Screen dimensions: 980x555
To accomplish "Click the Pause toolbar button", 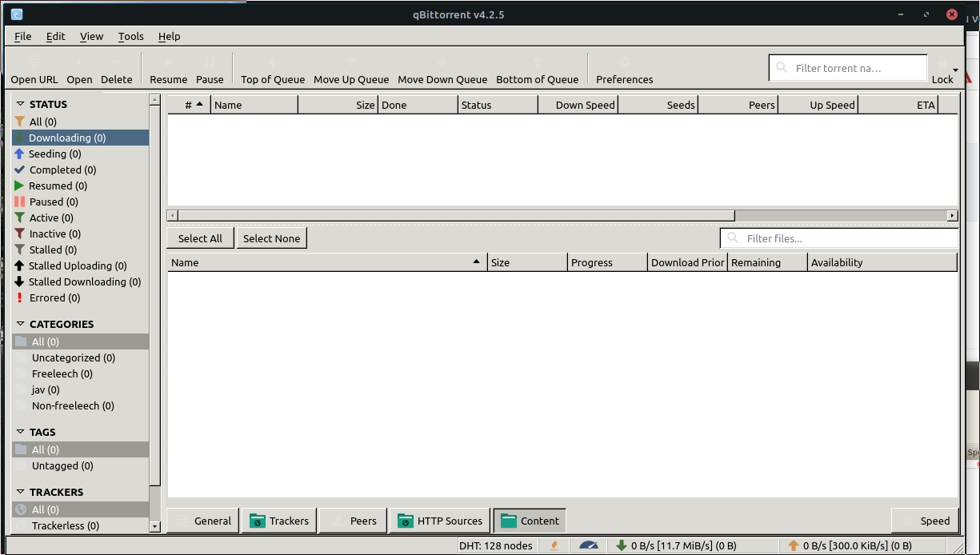I will tap(210, 70).
